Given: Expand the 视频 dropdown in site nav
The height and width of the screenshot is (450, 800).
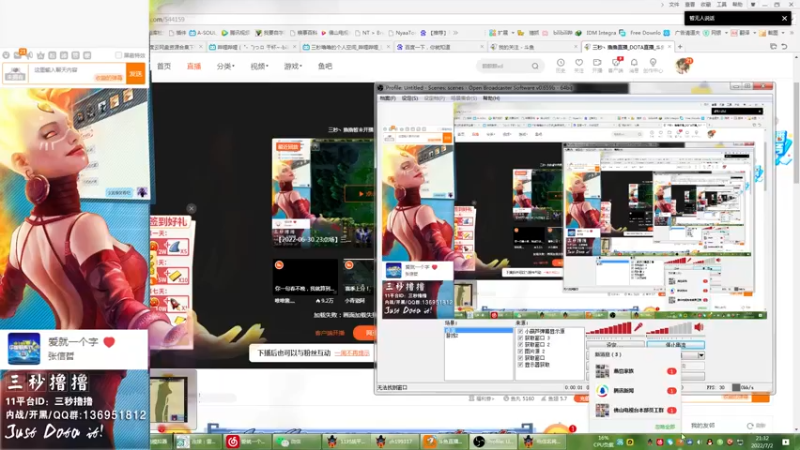Looking at the screenshot, I should tap(259, 66).
